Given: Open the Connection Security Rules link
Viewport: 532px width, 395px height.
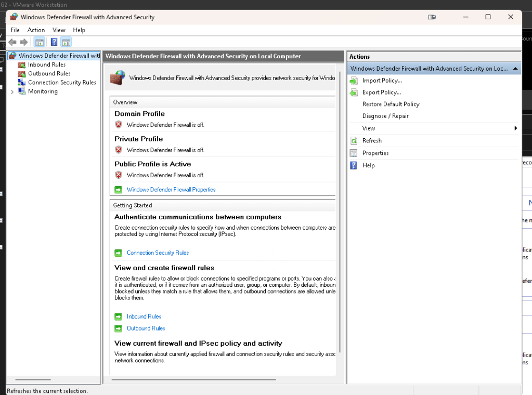Looking at the screenshot, I should (x=158, y=253).
